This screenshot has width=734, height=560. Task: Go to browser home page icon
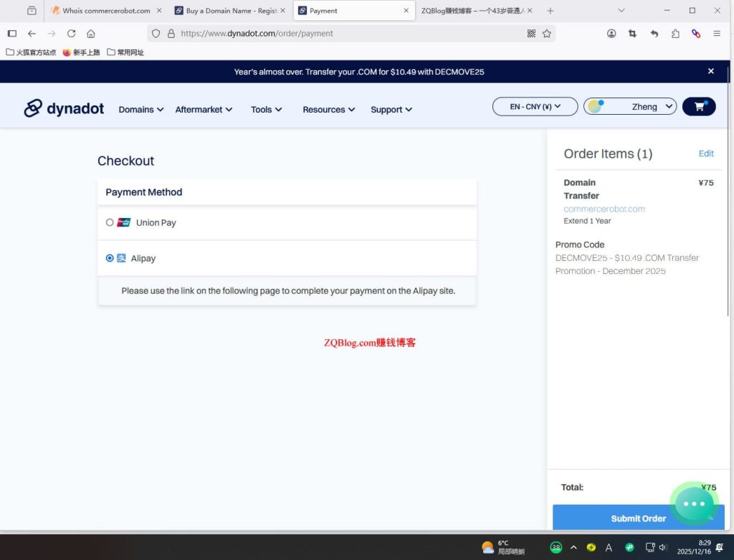pos(91,33)
